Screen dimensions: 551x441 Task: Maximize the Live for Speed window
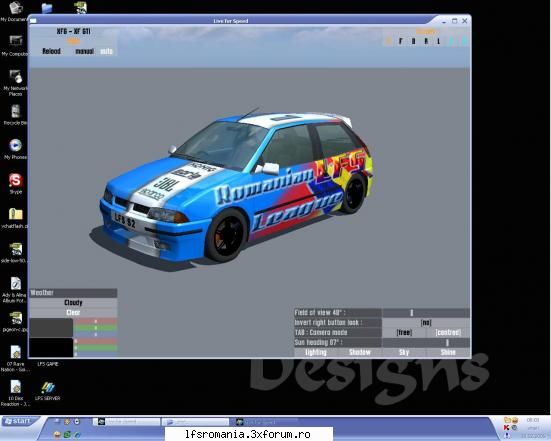tap(454, 21)
